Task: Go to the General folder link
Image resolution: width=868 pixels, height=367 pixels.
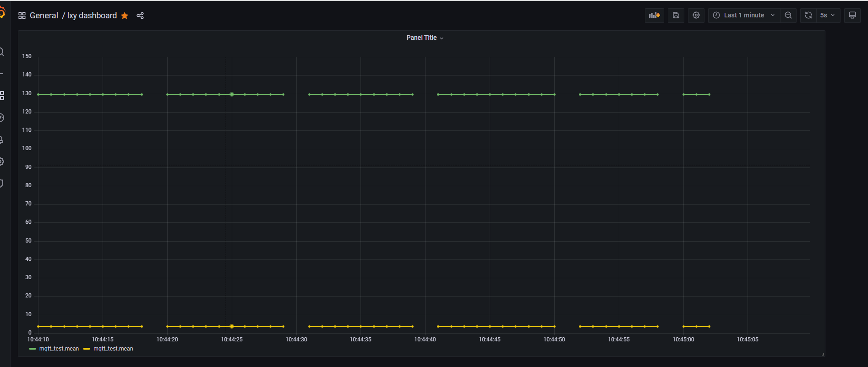Action: tap(44, 16)
